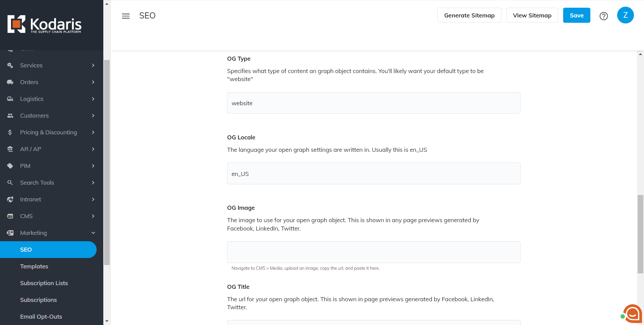Click the OG Locale heading
This screenshot has height=325, width=644.
(x=241, y=137)
